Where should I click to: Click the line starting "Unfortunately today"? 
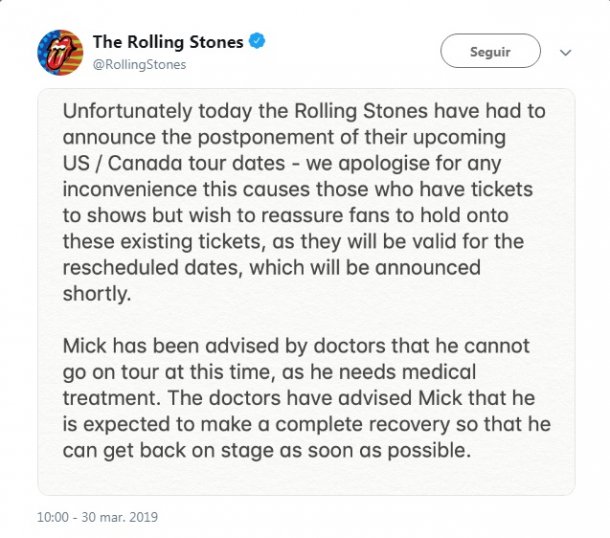[x=304, y=110]
